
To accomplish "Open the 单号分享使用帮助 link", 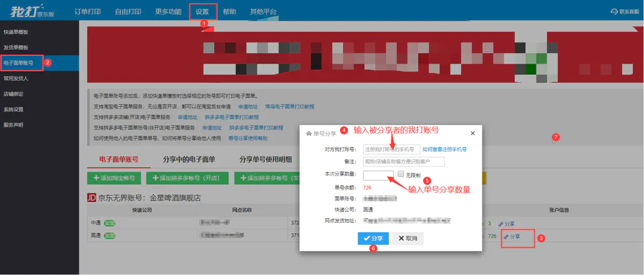I will (x=248, y=138).
